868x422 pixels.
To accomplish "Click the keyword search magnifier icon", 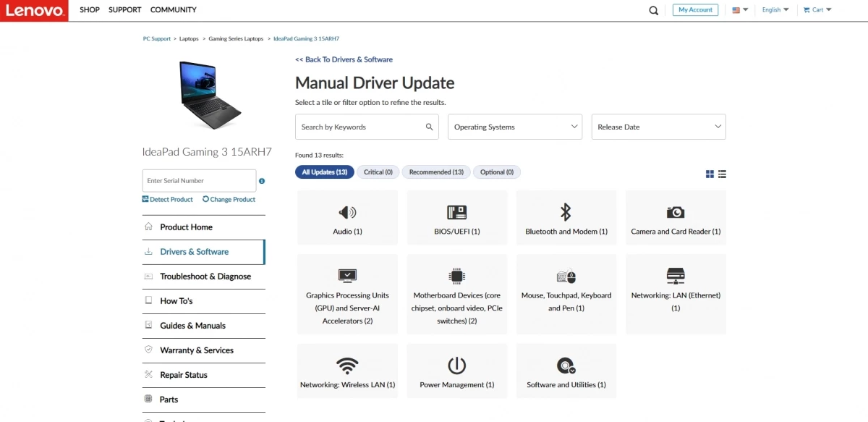I will [429, 127].
